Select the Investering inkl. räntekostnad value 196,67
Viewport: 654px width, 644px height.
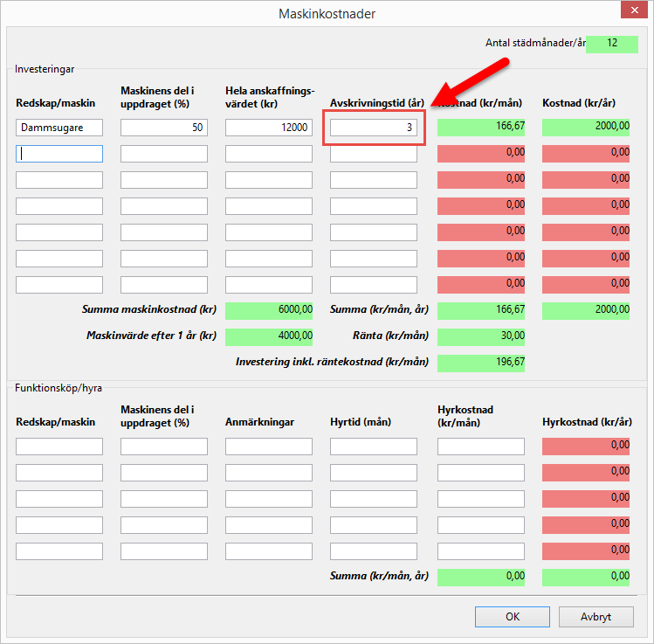click(481, 363)
